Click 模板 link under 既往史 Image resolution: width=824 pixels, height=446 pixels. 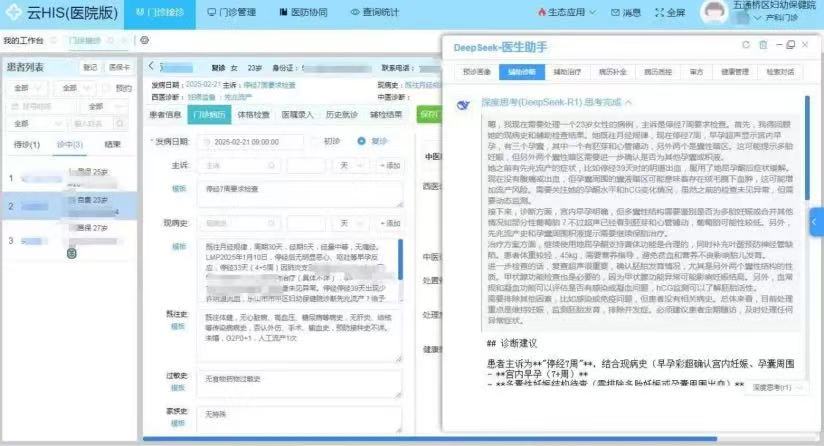178,326
